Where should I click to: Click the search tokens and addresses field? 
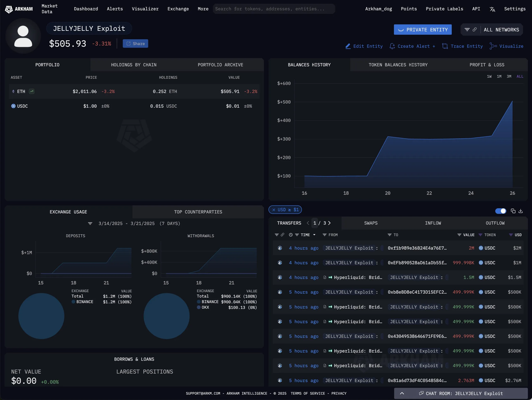point(274,9)
